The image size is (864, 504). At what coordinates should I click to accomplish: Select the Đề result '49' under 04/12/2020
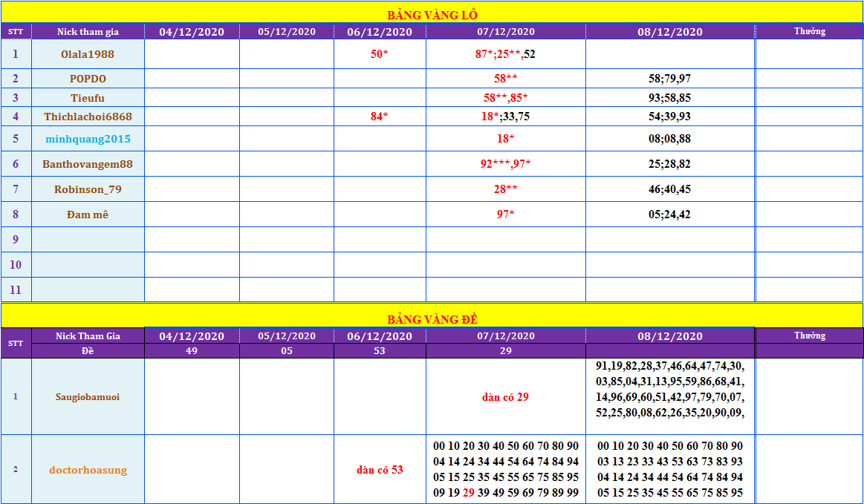click(x=192, y=351)
